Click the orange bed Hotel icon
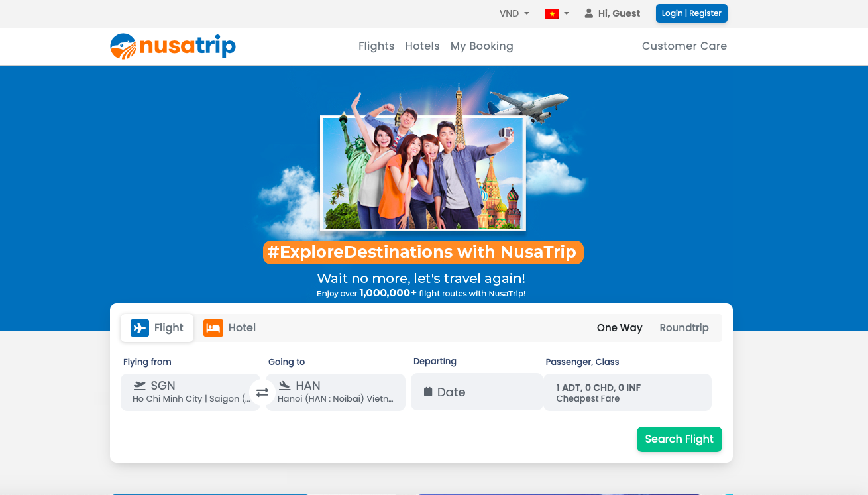868x495 pixels. (x=213, y=328)
